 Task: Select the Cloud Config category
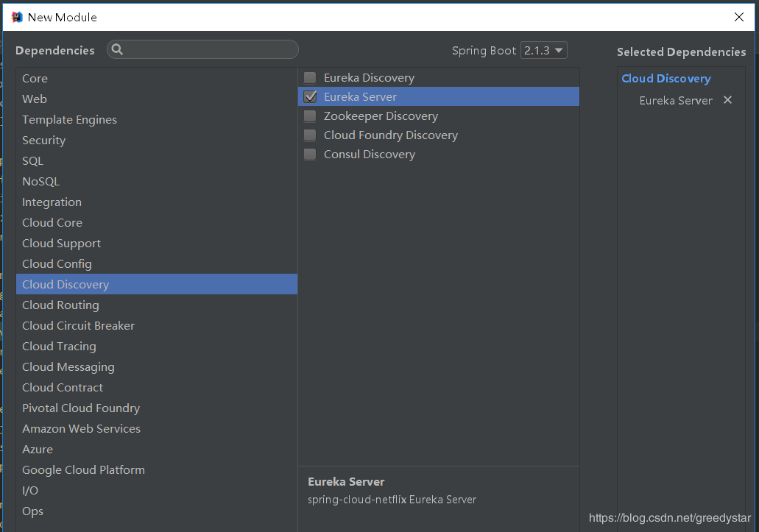(x=157, y=263)
